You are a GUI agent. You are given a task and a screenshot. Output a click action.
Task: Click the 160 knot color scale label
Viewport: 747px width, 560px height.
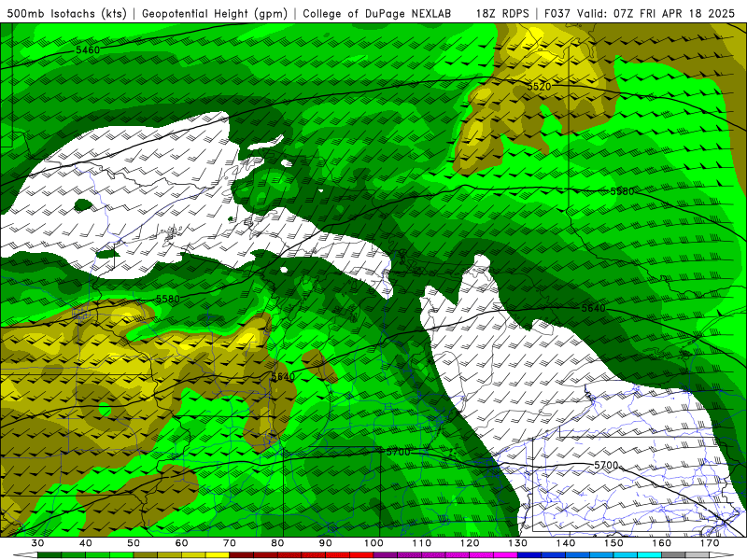click(662, 543)
